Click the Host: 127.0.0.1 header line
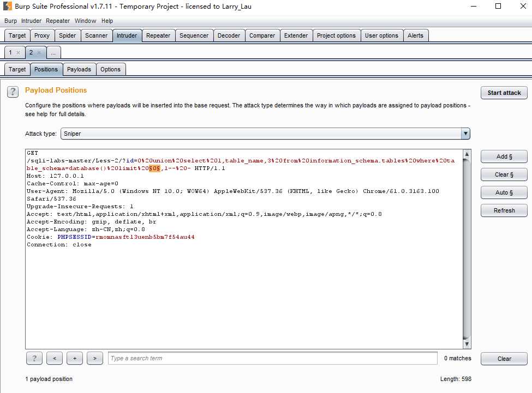This screenshot has width=532, height=393. pyautogui.click(x=55, y=176)
